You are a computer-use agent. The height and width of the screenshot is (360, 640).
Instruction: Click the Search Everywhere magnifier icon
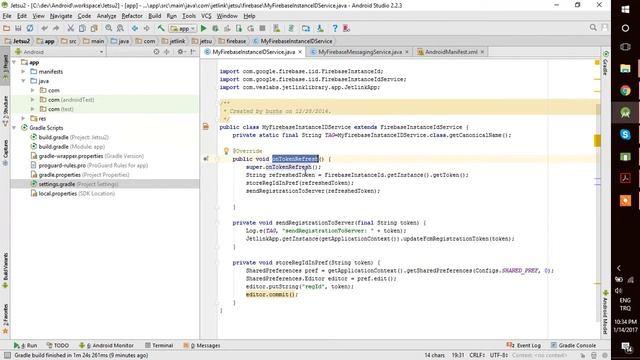point(593,27)
